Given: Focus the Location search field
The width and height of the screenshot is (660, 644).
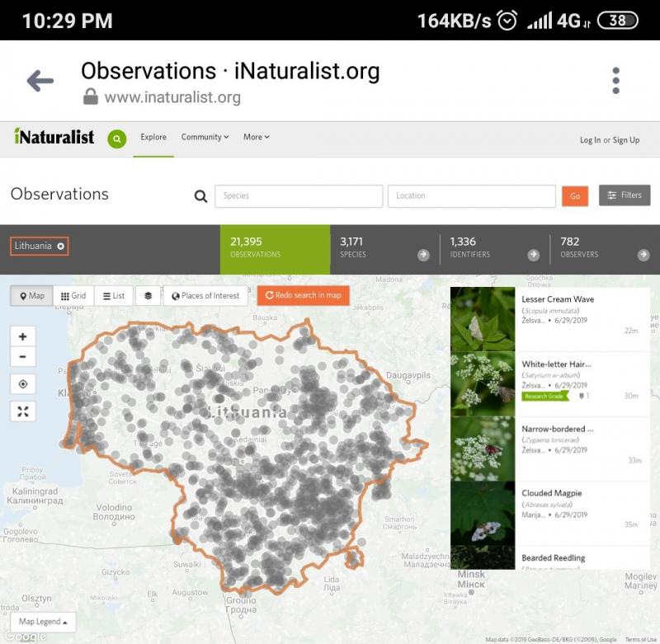Looking at the screenshot, I should (x=471, y=196).
